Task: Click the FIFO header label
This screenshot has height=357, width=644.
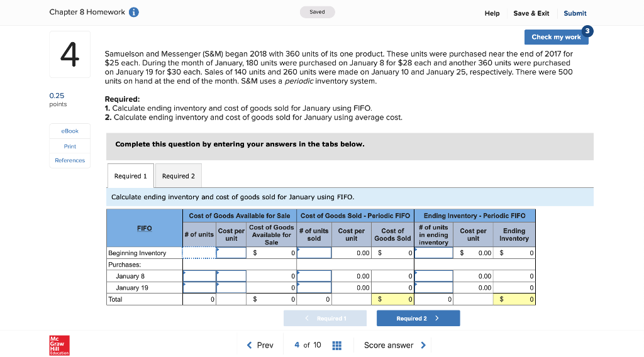Action: tap(145, 228)
